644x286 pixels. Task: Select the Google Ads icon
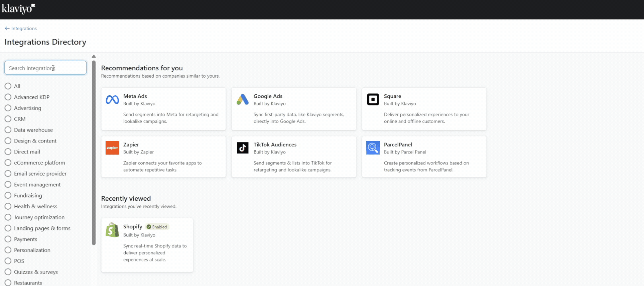point(243,99)
